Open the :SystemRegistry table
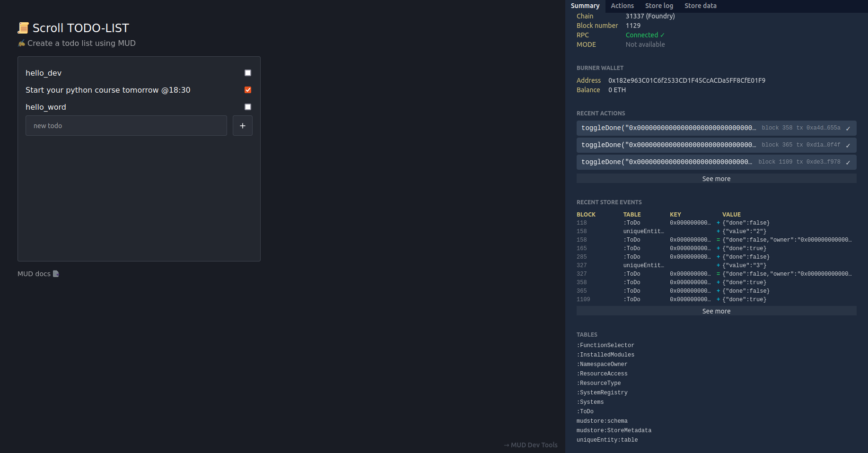Screen dimensions: 868x453 (602, 392)
